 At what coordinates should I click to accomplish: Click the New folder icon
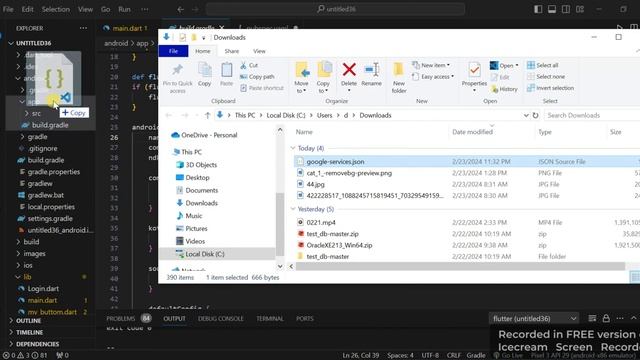tap(398, 70)
